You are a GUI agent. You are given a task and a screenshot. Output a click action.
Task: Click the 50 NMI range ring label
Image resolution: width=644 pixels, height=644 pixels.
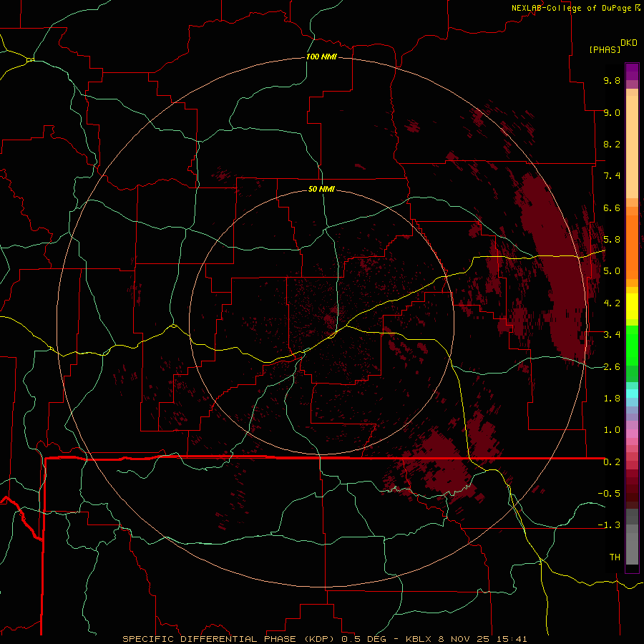point(321,189)
